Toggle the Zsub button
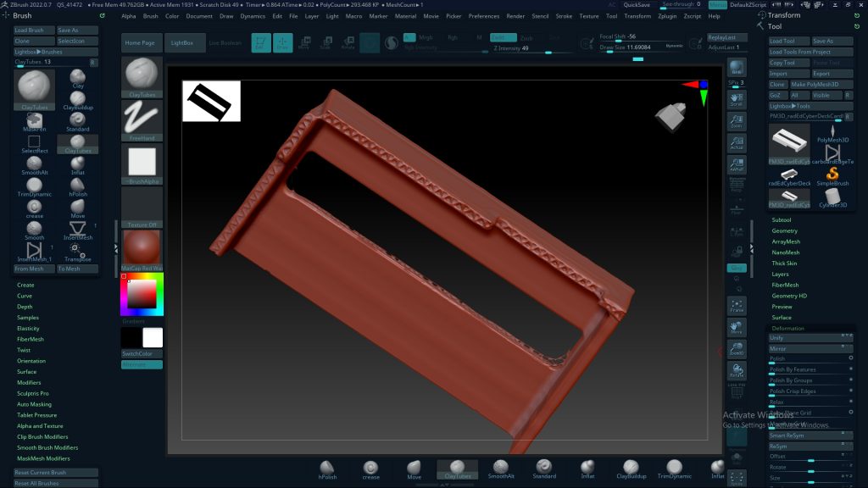 (x=526, y=37)
